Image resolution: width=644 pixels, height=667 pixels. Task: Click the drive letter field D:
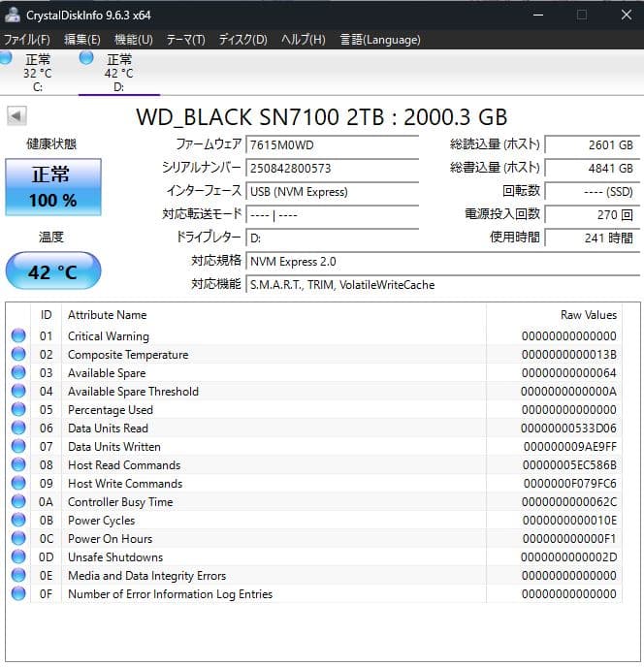[x=332, y=238]
